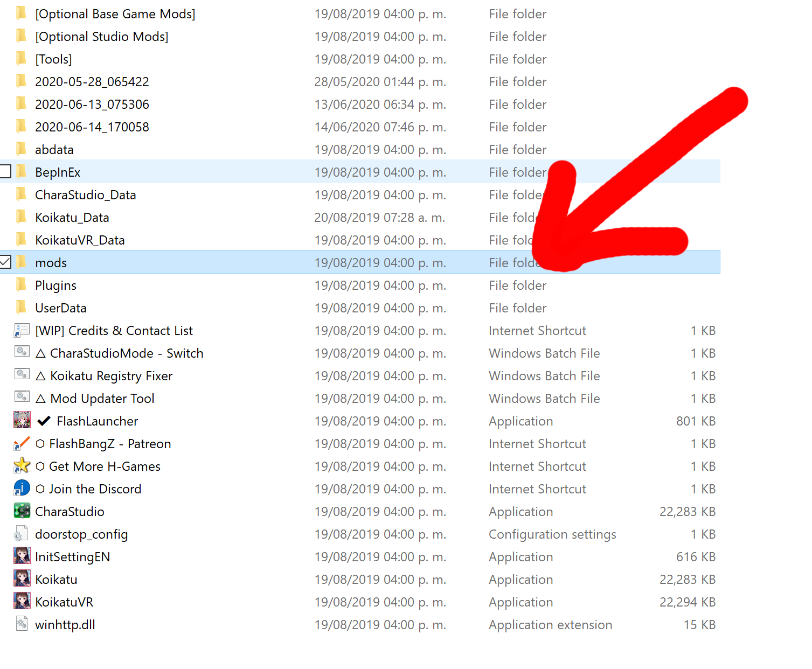
Task: Click the "UserData" folder name
Action: tap(61, 308)
